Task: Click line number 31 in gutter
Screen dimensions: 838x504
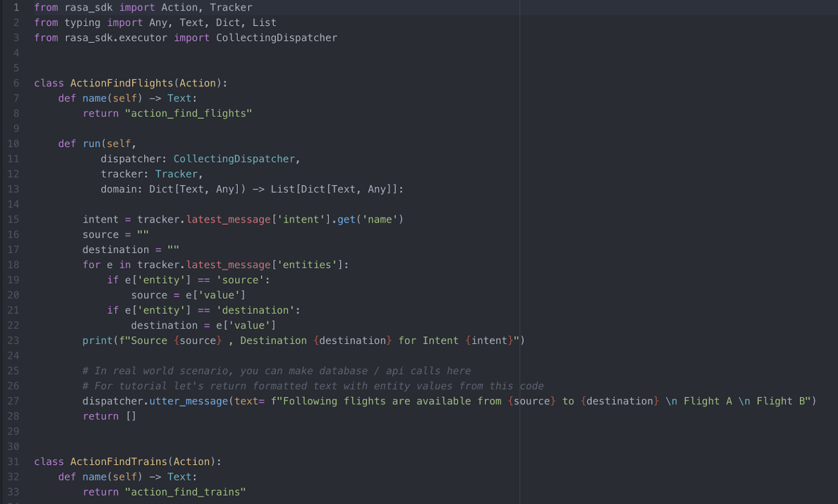Action: 13,461
